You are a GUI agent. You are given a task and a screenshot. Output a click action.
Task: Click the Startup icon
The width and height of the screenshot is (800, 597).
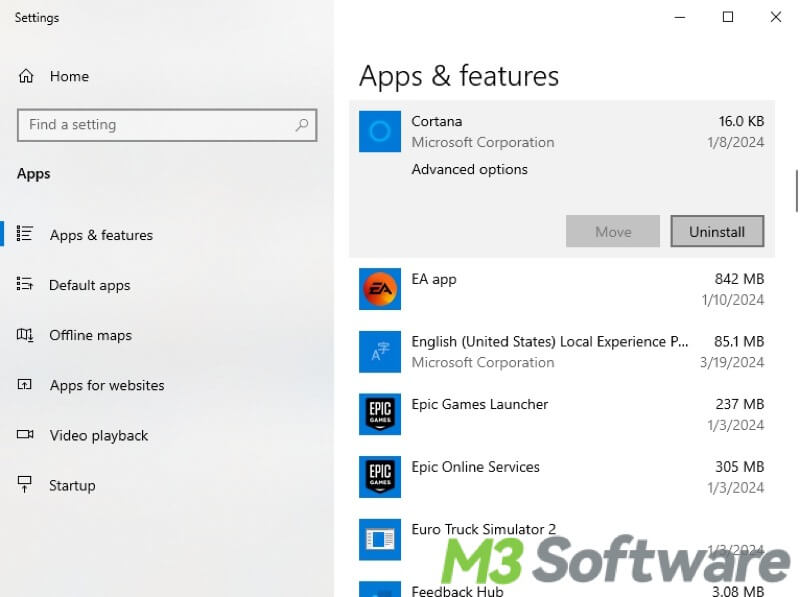click(24, 484)
